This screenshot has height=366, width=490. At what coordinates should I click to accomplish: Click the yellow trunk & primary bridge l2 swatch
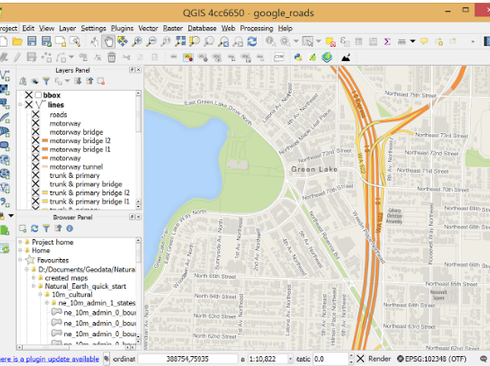click(x=45, y=193)
